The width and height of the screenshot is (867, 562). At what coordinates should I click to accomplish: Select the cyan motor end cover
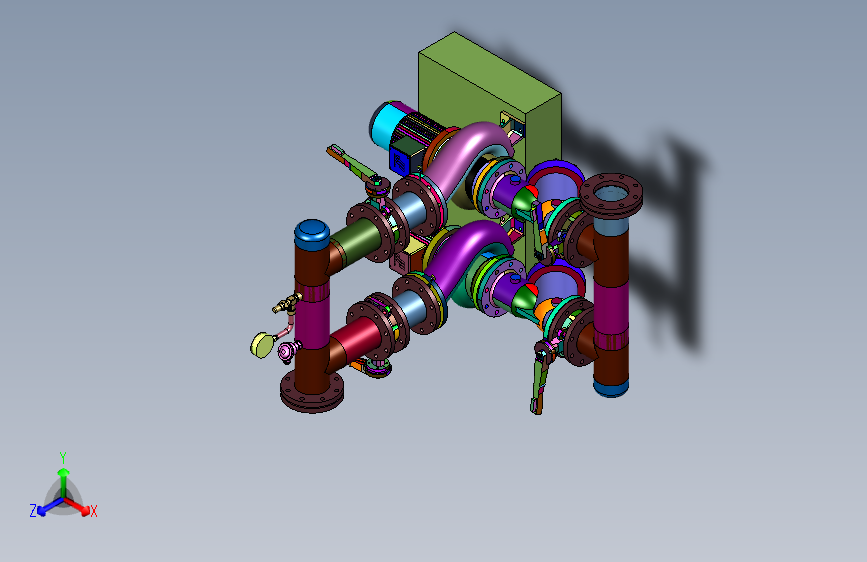(x=385, y=124)
